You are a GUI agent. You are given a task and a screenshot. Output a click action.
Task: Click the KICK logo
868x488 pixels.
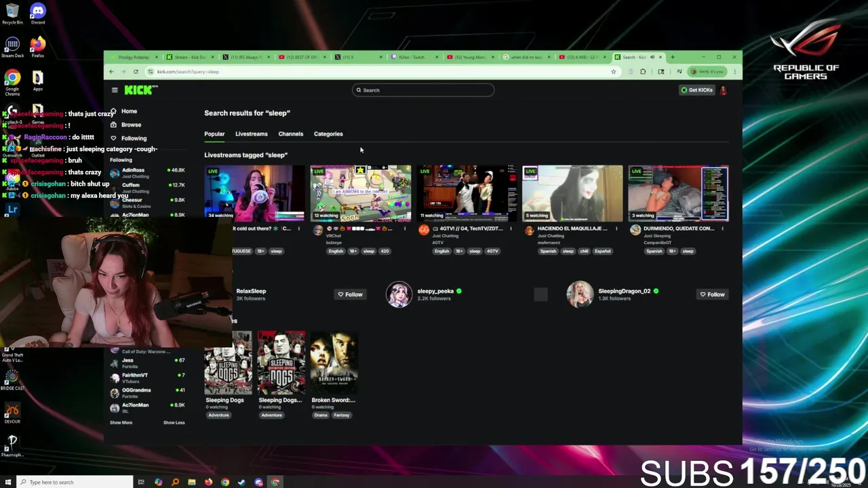[140, 90]
